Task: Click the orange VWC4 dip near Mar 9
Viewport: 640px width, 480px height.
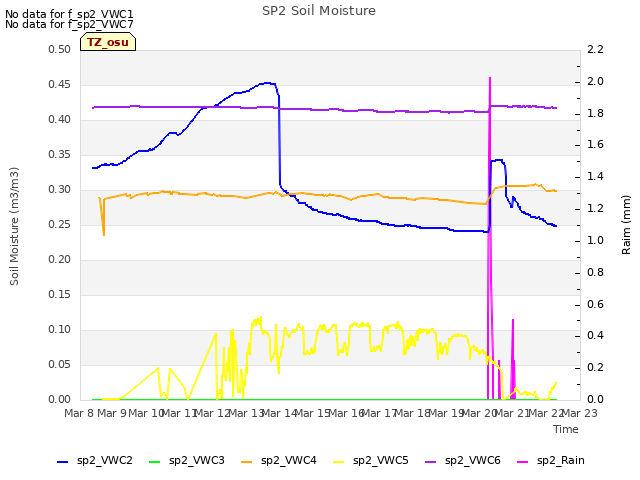Action: (104, 233)
